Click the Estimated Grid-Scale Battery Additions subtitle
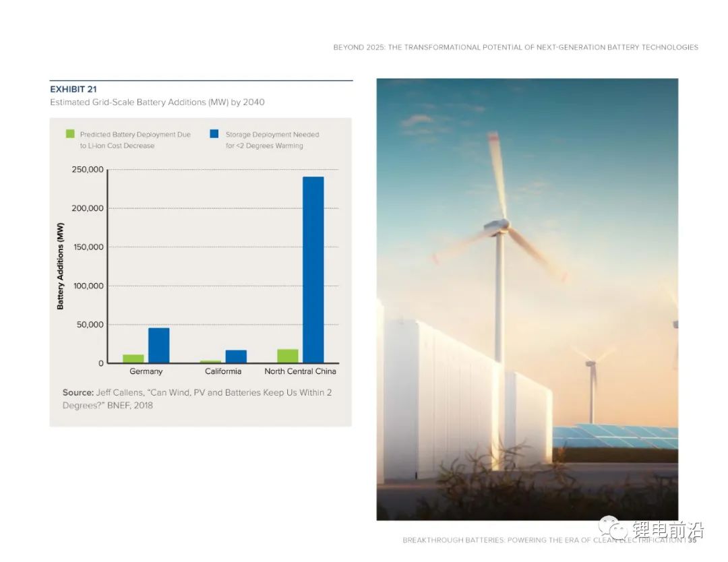This screenshot has width=728, height=562. [157, 102]
